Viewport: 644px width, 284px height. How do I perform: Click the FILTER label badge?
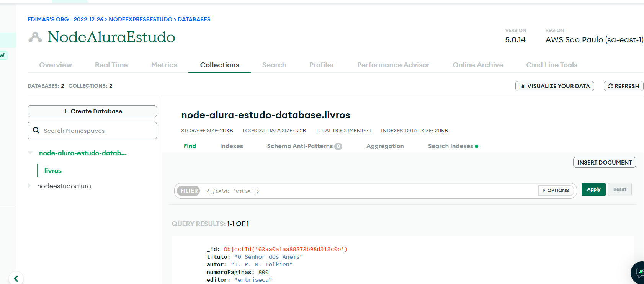189,191
